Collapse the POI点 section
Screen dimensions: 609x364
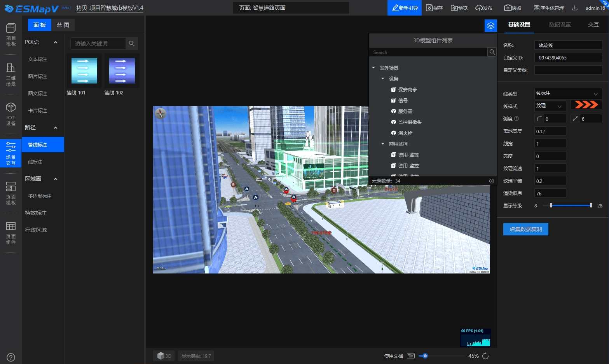point(56,42)
